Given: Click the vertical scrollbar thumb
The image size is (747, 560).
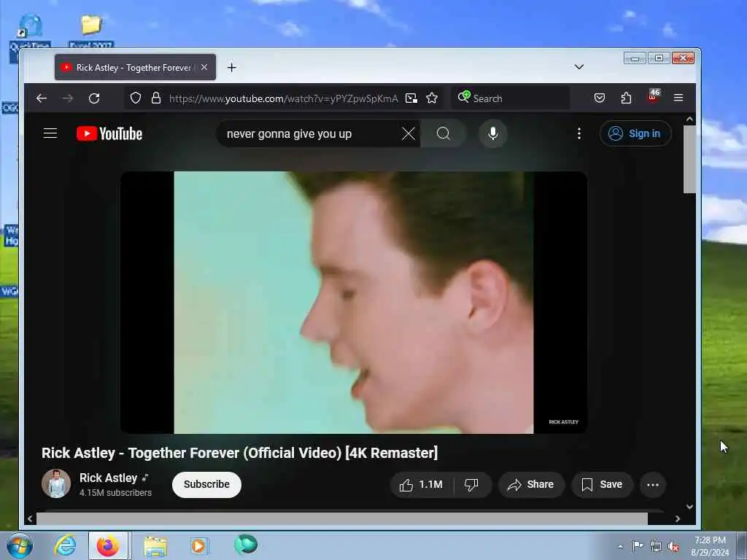Looking at the screenshot, I should pyautogui.click(x=689, y=159).
